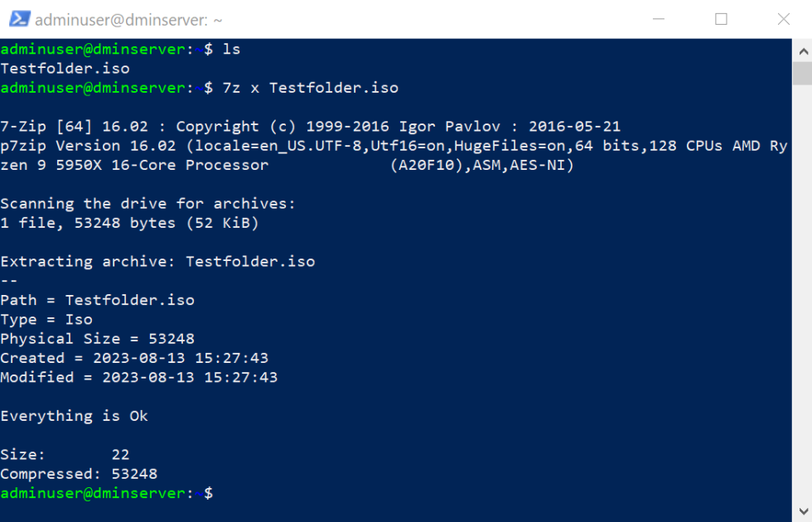Click the scrollbar thumb near the top
The image size is (812, 522).
[802, 75]
